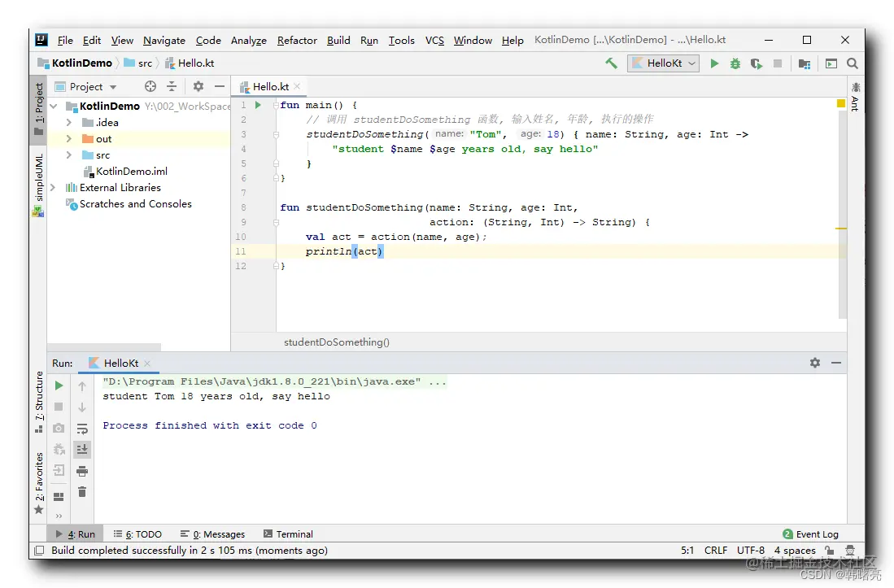Click the camera dump threads icon
The height and width of the screenshot is (588, 894).
[59, 428]
